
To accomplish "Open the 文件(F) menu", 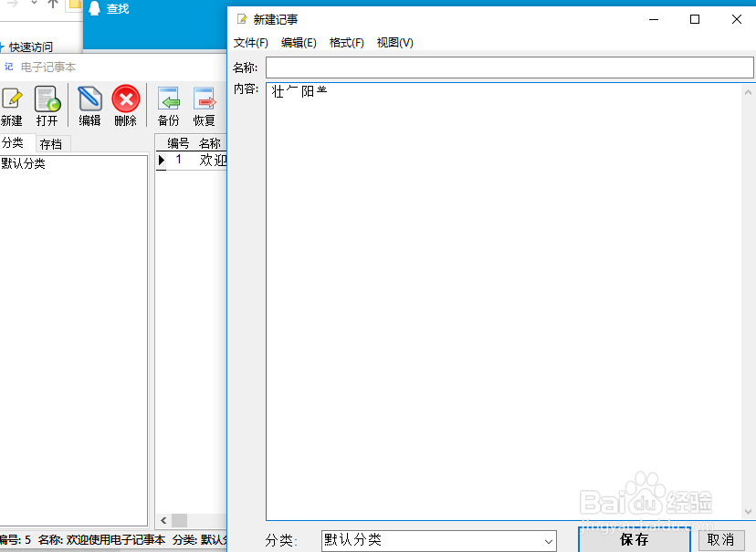I will point(251,42).
